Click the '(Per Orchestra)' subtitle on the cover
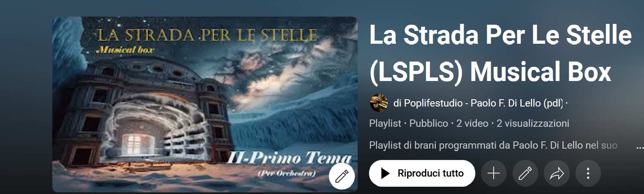Viewport: 644px width, 194px height. click(x=286, y=173)
